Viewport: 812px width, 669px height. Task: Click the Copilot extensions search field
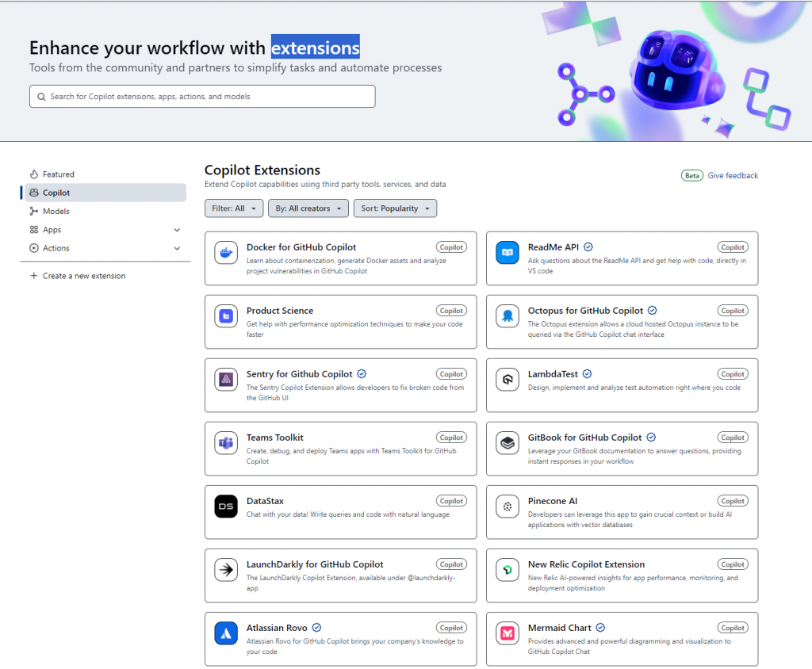[202, 97]
